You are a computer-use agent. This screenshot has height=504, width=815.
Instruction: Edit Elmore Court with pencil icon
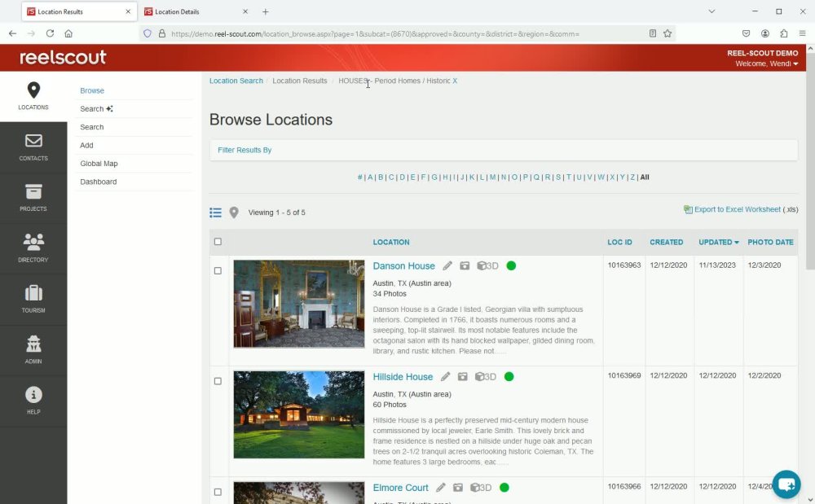[x=440, y=488]
